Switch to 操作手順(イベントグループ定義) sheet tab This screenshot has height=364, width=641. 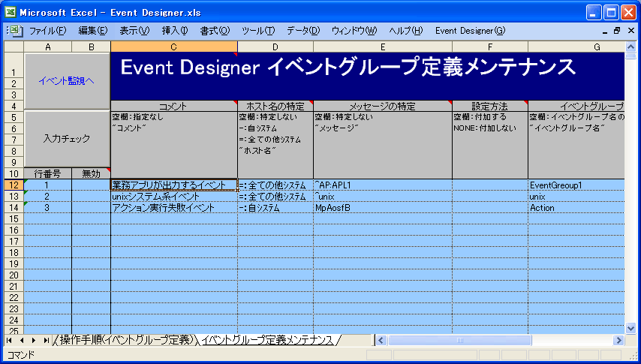125,340
